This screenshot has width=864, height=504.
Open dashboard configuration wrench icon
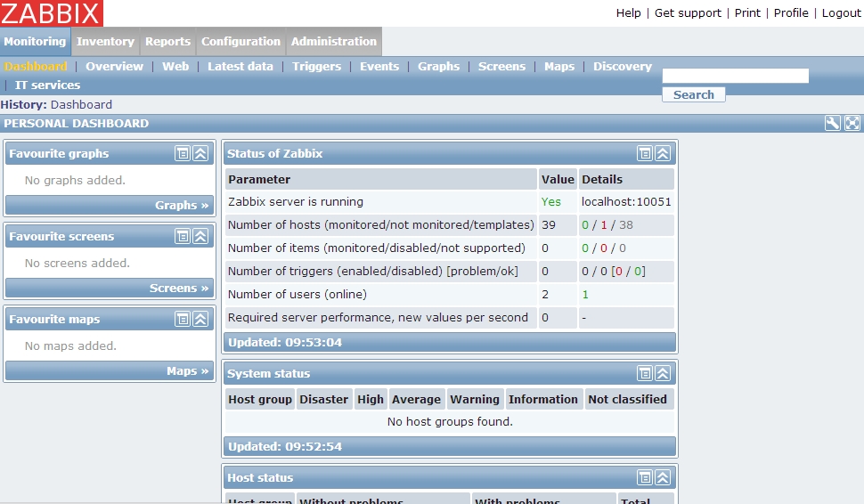(833, 123)
